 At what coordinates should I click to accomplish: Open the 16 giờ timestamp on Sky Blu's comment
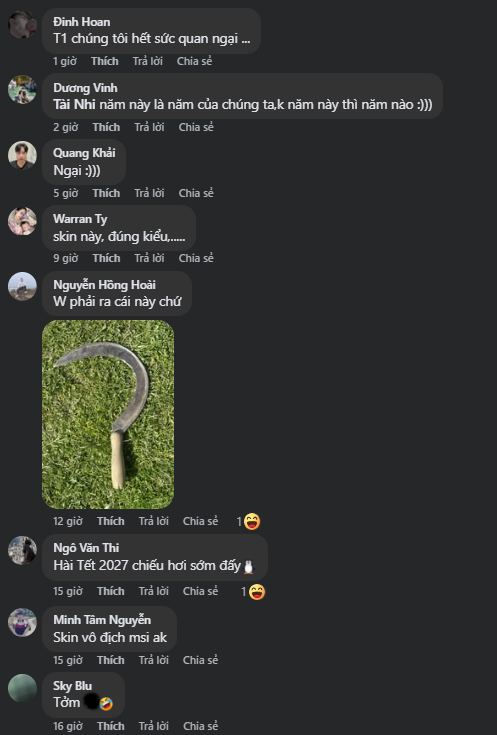[68, 726]
